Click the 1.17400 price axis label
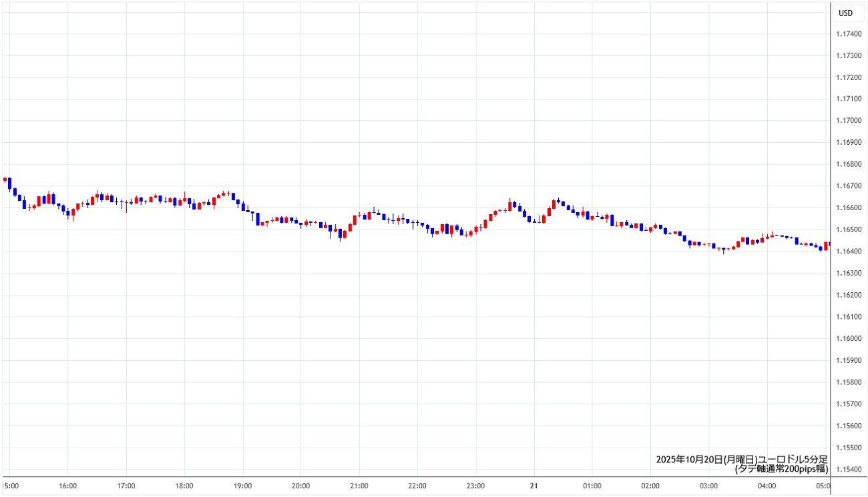 [849, 34]
